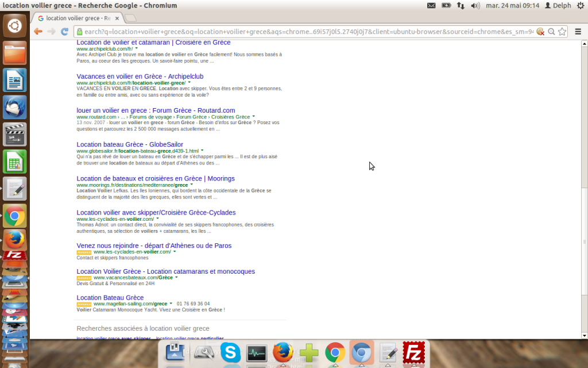Viewport: 588px width, 368px height.
Task: Open 'Location voilier avec skipper' Cyclades link
Action: [x=156, y=213]
